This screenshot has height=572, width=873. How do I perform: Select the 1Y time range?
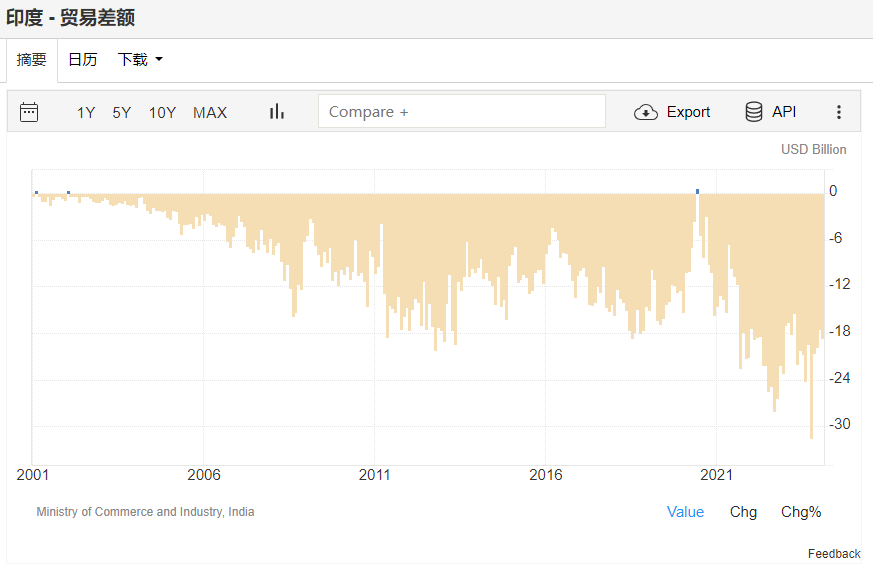point(86,112)
